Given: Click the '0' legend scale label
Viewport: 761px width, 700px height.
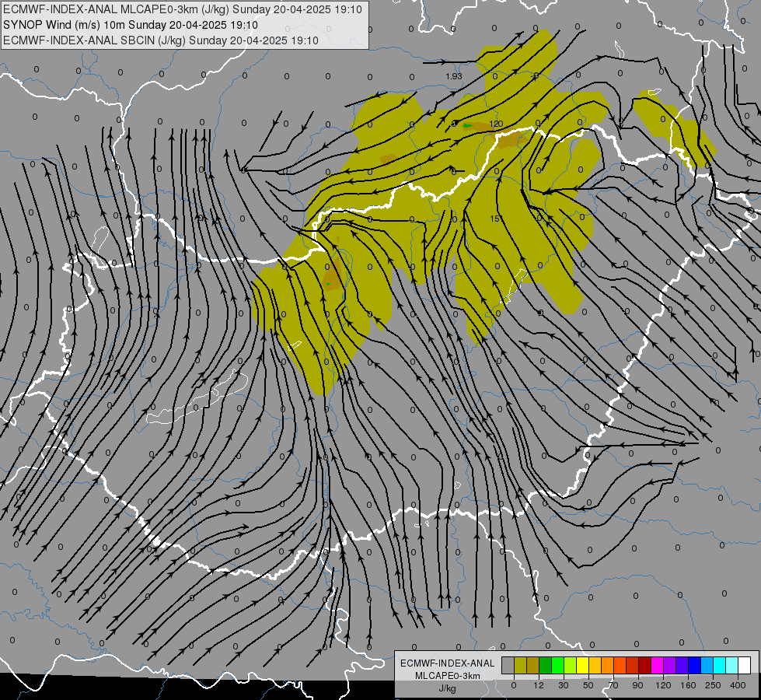Looking at the screenshot, I should point(514,685).
